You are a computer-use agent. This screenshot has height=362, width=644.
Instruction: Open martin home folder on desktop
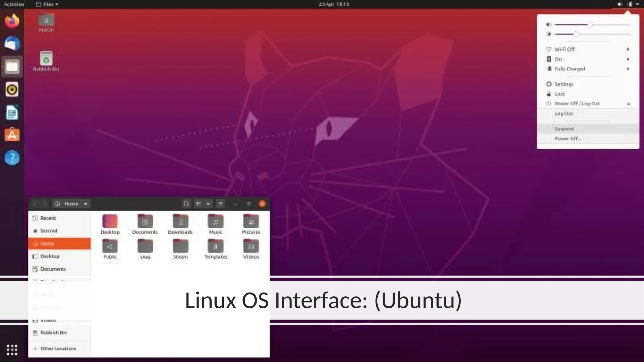pyautogui.click(x=46, y=23)
